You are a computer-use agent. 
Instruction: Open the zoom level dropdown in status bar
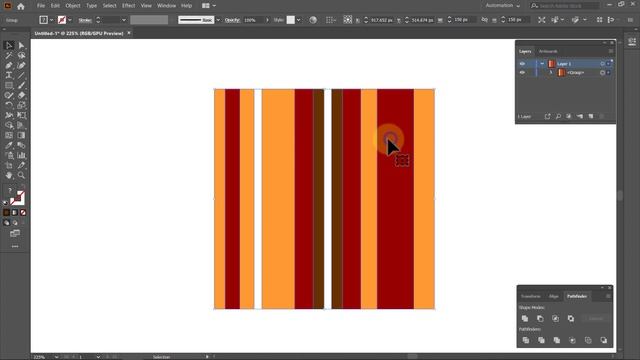(x=56, y=357)
